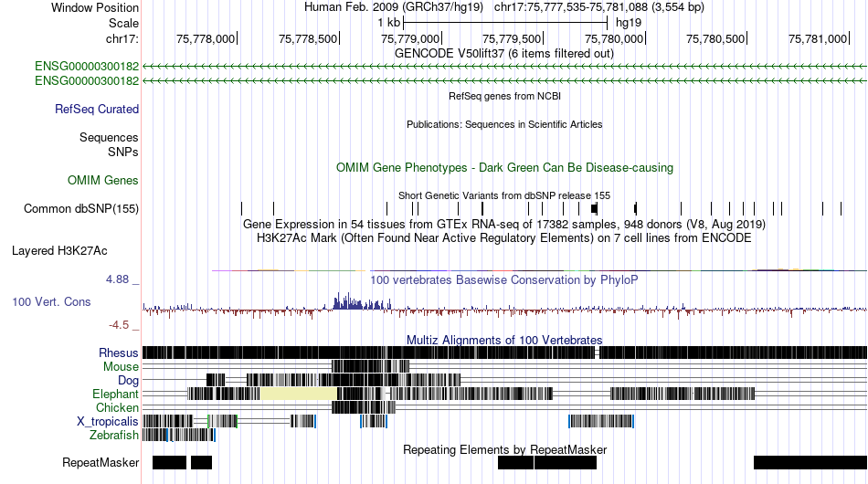Open the 100 Vert. Cons label
This screenshot has height=484, width=868.
(51, 301)
